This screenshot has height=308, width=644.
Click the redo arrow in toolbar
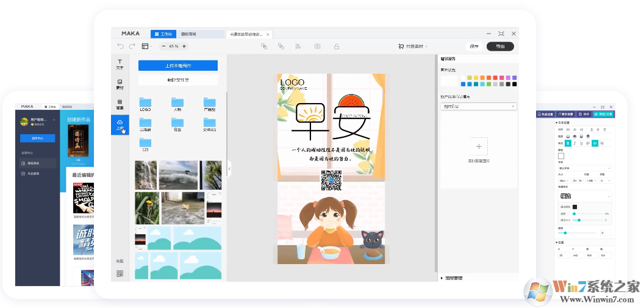tap(132, 46)
